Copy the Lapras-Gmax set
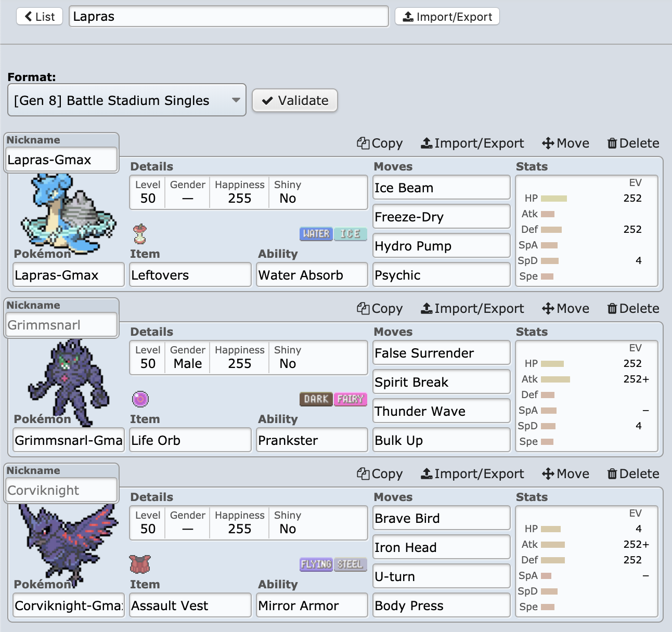The image size is (672, 632). click(380, 143)
